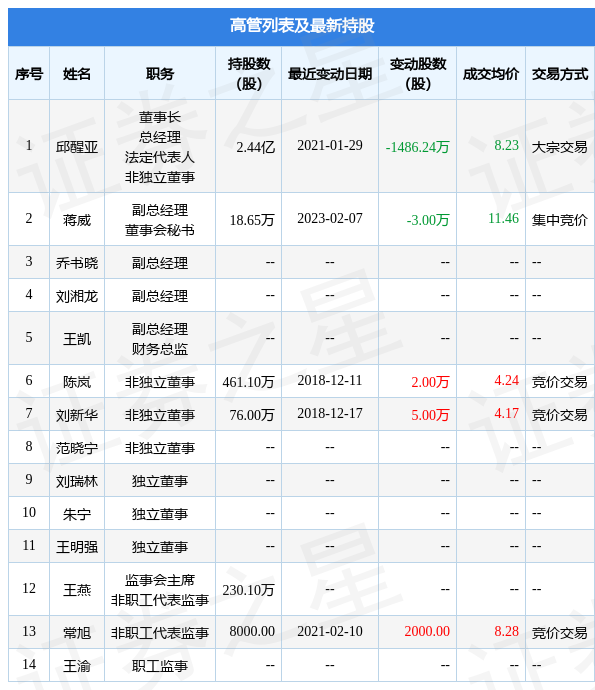The image size is (595, 690).
Task: Click 竞价交易 in 陈岚's row
Action: [x=560, y=382]
